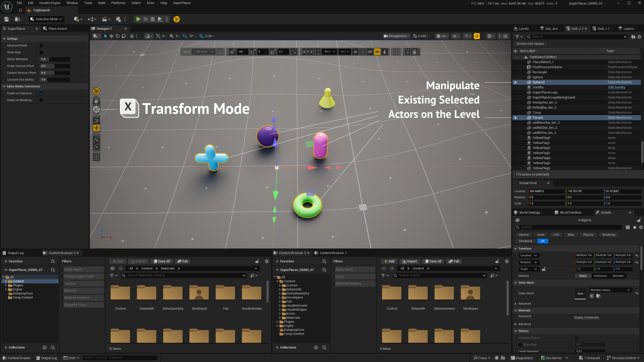Click the highlighted move-cross icon in left strip
Image resolution: width=644 pixels, height=362 pixels.
[x=96, y=128]
